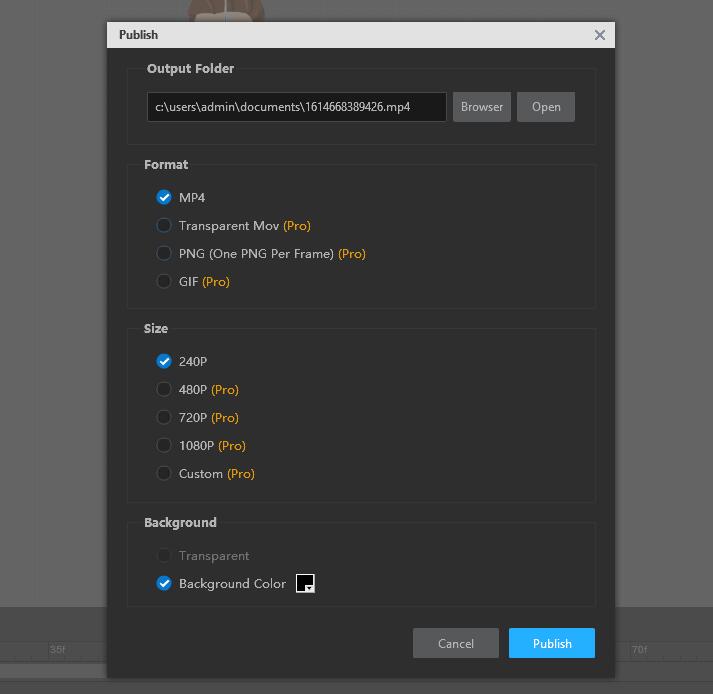This screenshot has width=713, height=694.
Task: Click the Open folder button
Action: (546, 107)
